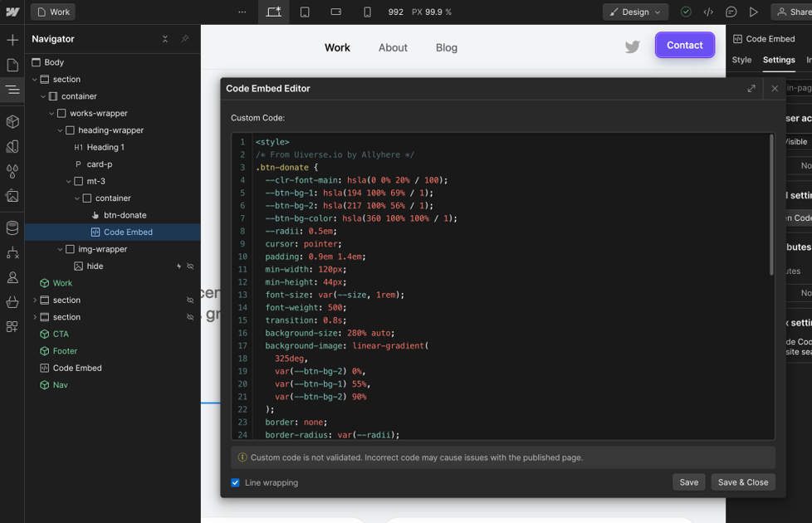
Task: Uncheck the Line wrapping checkbox
Action: coord(236,482)
